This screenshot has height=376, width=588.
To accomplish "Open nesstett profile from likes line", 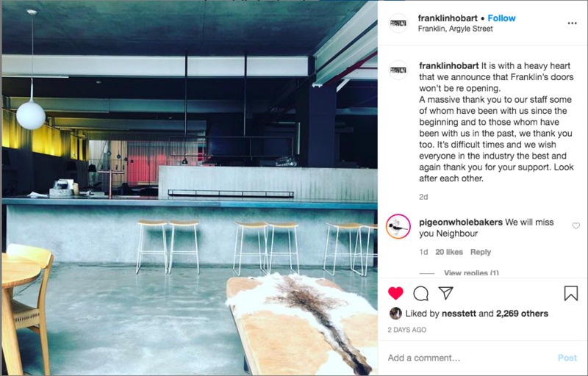I will pyautogui.click(x=459, y=314).
